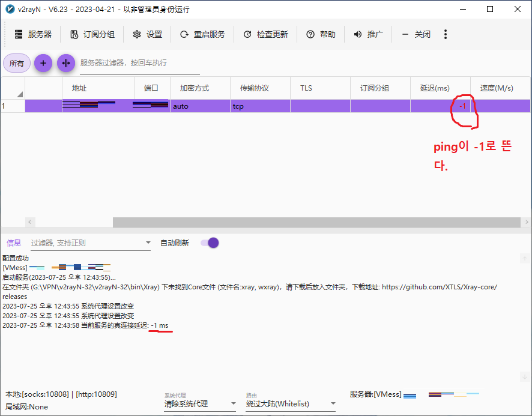Click the -1 latency cell
The height and width of the screenshot is (416, 532).
[440, 106]
